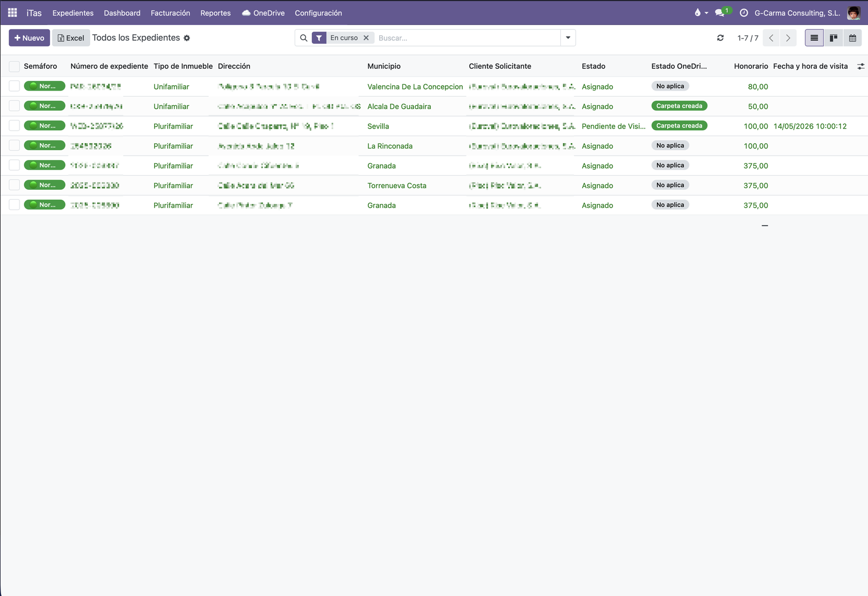
Task: Click the filter funnel icon
Action: (x=319, y=38)
